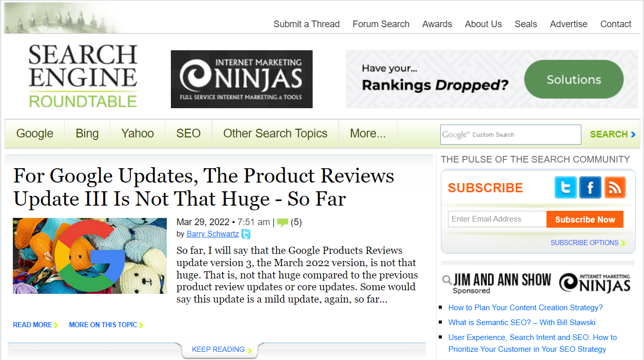Expand the More... navigation menu
Viewport: 644px width, 360px height.
pos(367,134)
